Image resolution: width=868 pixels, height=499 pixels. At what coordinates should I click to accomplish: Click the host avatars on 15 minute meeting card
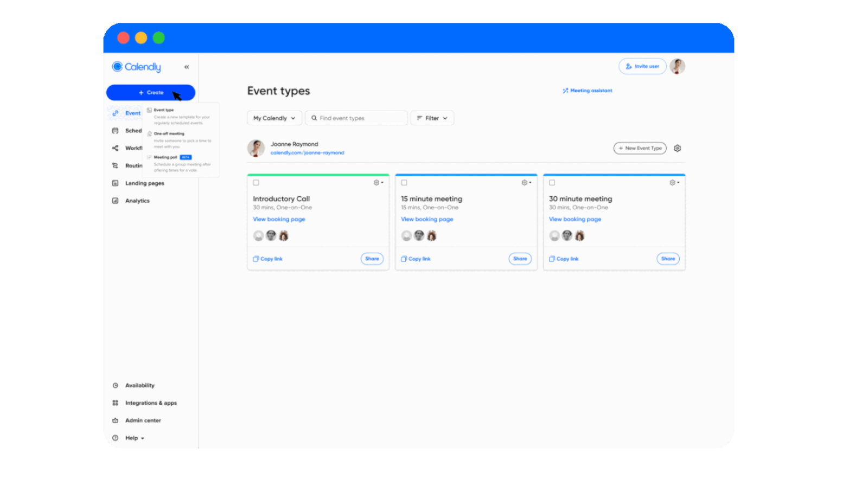point(419,235)
